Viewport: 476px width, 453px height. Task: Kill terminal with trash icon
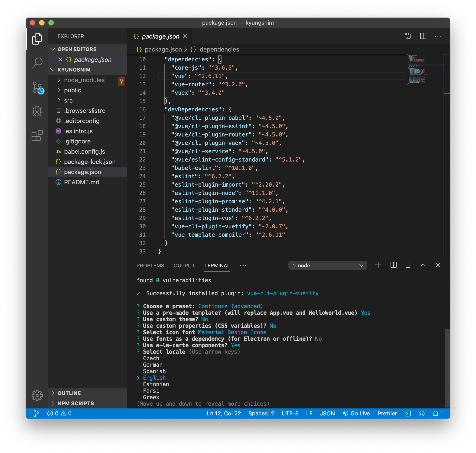(x=408, y=265)
